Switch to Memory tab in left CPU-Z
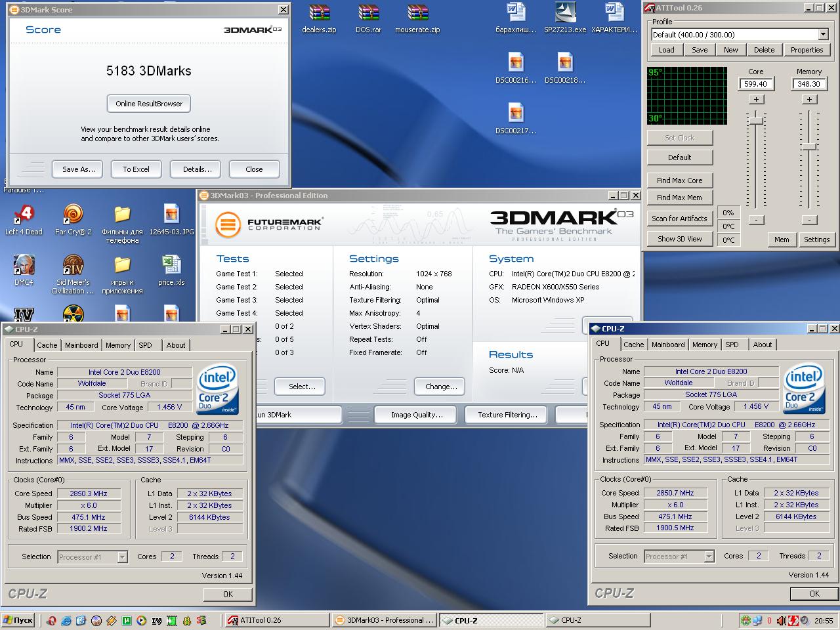This screenshot has height=630, width=840. coord(118,345)
